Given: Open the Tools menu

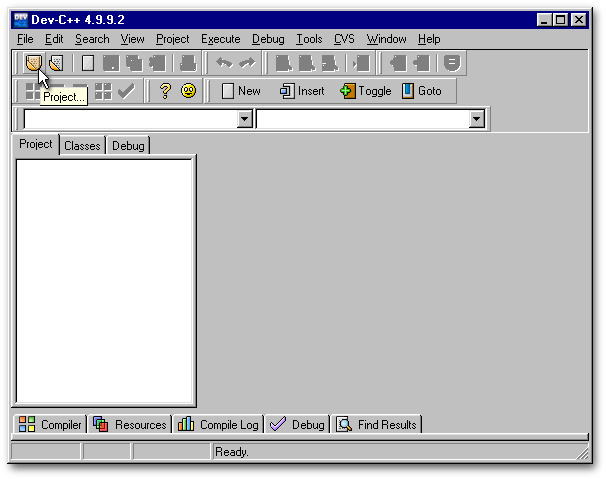Looking at the screenshot, I should 309,39.
